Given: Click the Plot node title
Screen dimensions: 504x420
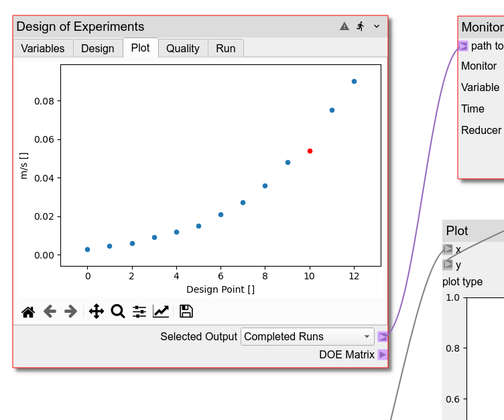Looking at the screenshot, I should 457,231.
